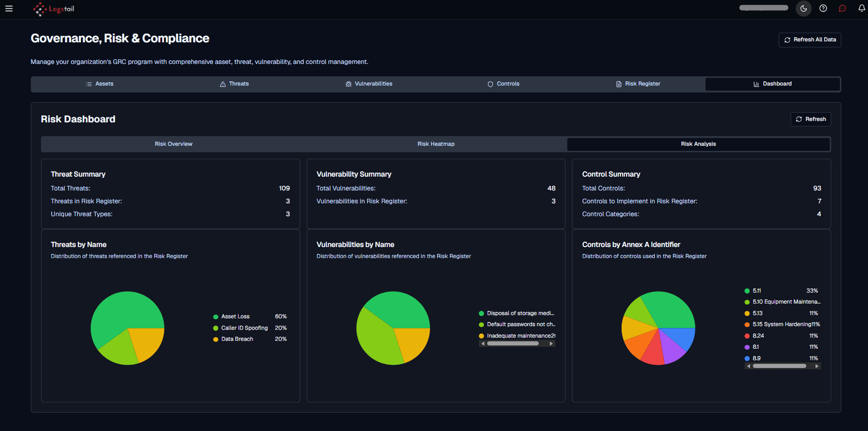Open the hamburger navigation menu
This screenshot has height=431, width=868.
[x=9, y=8]
